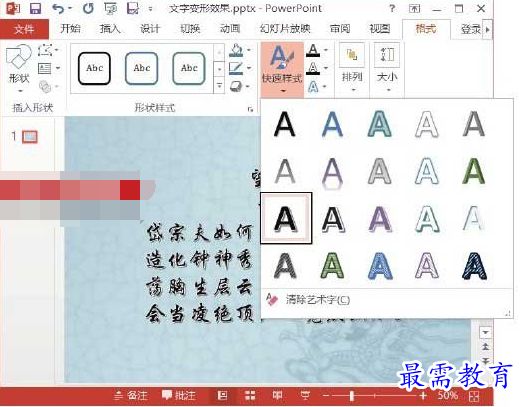Choose green striped A WordArt style

pyautogui.click(x=332, y=266)
